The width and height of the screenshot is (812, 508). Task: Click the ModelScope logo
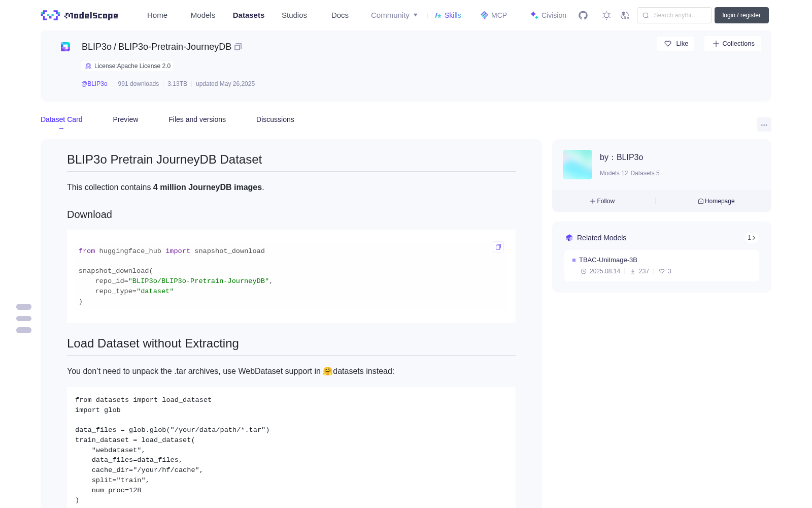click(80, 15)
